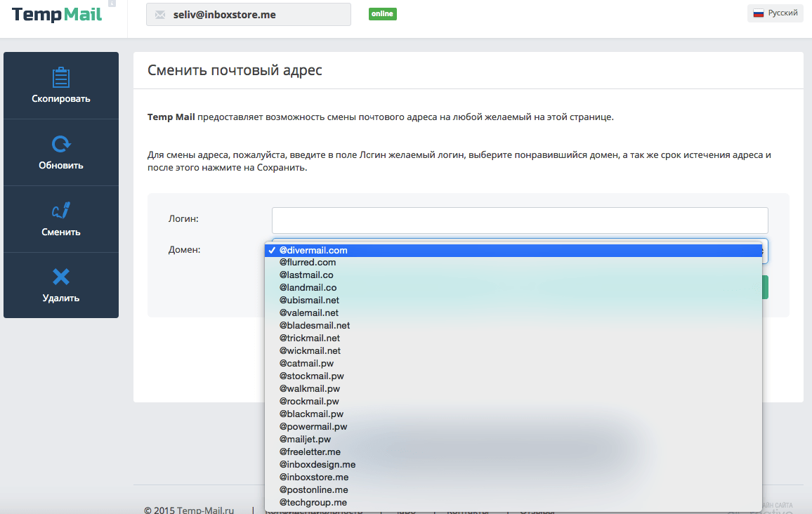Select @rockmail.pw option
Image resolution: width=812 pixels, height=514 pixels.
pos(513,401)
